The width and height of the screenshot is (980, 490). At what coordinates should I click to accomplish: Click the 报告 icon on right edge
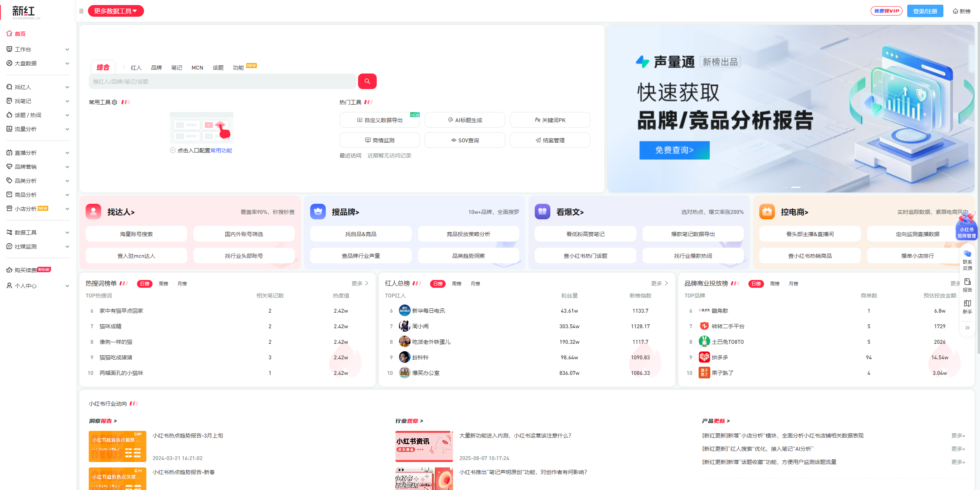[x=968, y=285]
